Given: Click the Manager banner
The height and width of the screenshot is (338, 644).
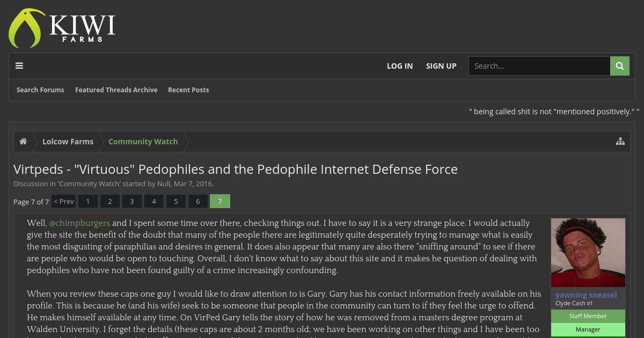Looking at the screenshot, I should (x=588, y=329).
